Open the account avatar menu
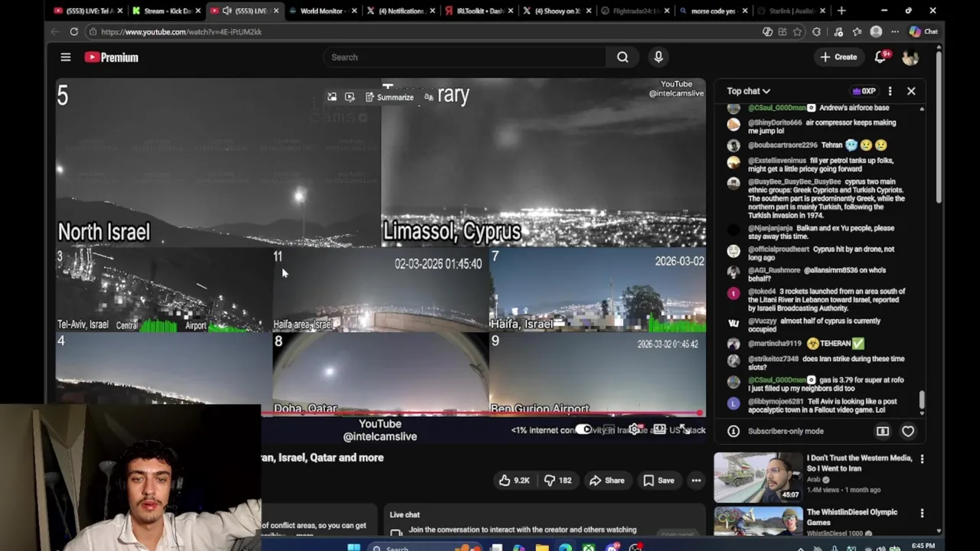This screenshot has height=551, width=980. (910, 57)
